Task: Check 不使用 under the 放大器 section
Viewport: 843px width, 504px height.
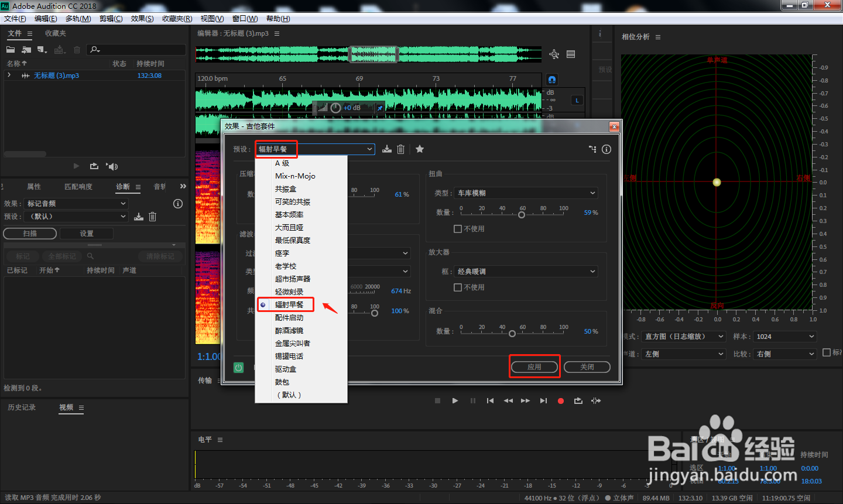Action: click(x=458, y=287)
